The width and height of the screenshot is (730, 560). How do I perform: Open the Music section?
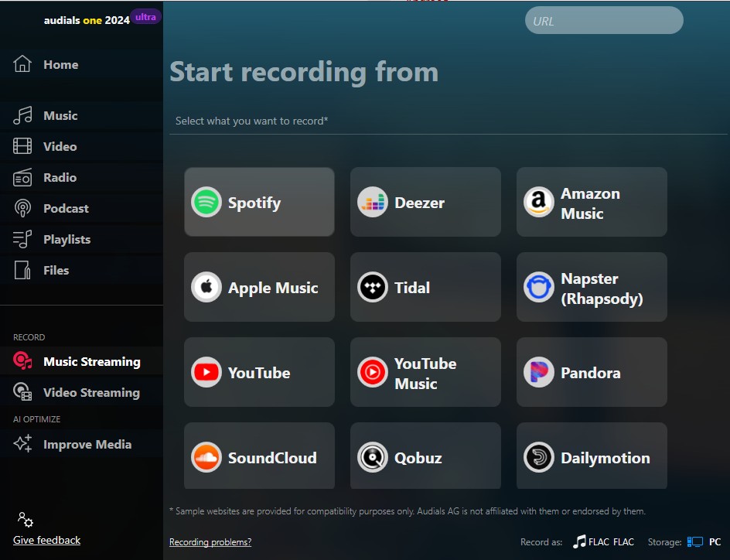(81, 115)
